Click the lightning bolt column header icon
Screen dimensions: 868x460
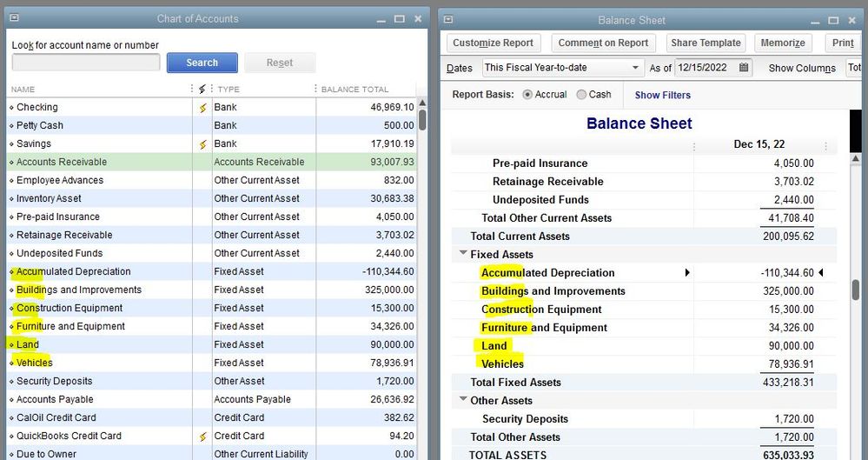(x=202, y=89)
